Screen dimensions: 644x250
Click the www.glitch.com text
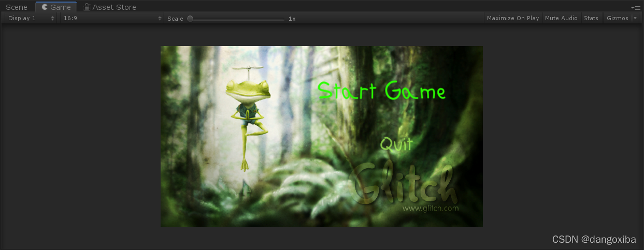point(431,209)
